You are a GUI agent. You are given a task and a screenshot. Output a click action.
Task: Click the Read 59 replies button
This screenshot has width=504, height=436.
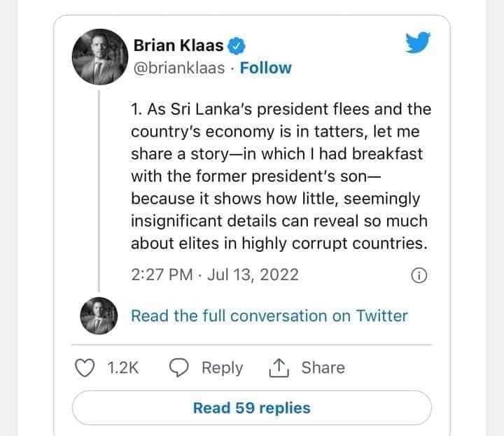[x=252, y=408]
